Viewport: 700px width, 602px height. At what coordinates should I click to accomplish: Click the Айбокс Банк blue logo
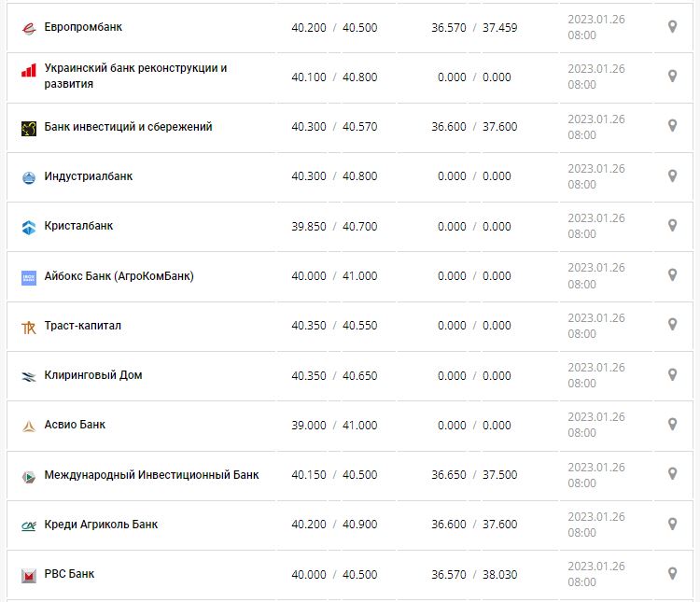click(29, 278)
